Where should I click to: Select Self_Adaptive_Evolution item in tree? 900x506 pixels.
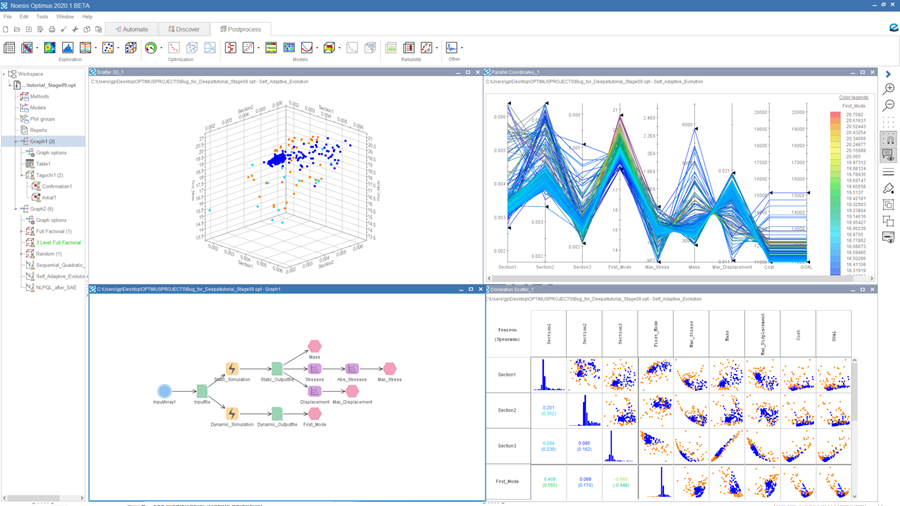click(x=60, y=276)
